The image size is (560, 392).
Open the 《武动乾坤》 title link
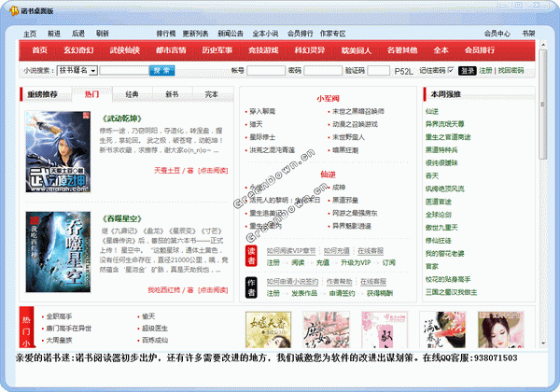tap(122, 119)
